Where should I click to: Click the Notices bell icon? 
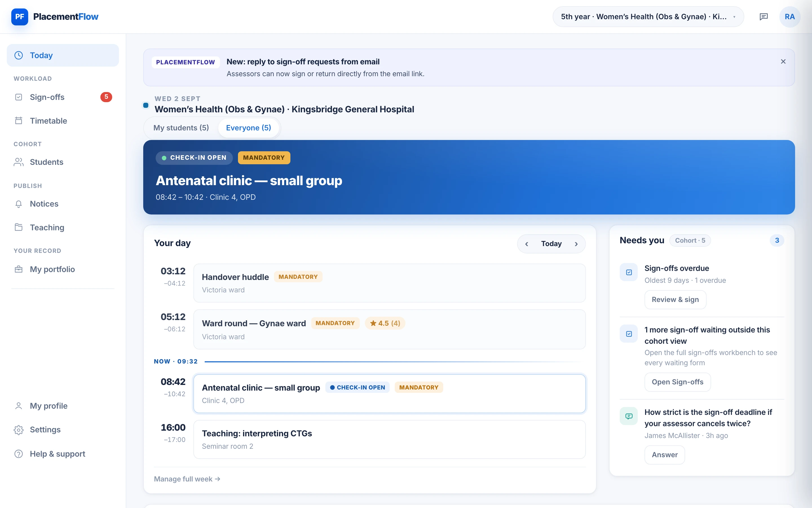click(x=19, y=204)
